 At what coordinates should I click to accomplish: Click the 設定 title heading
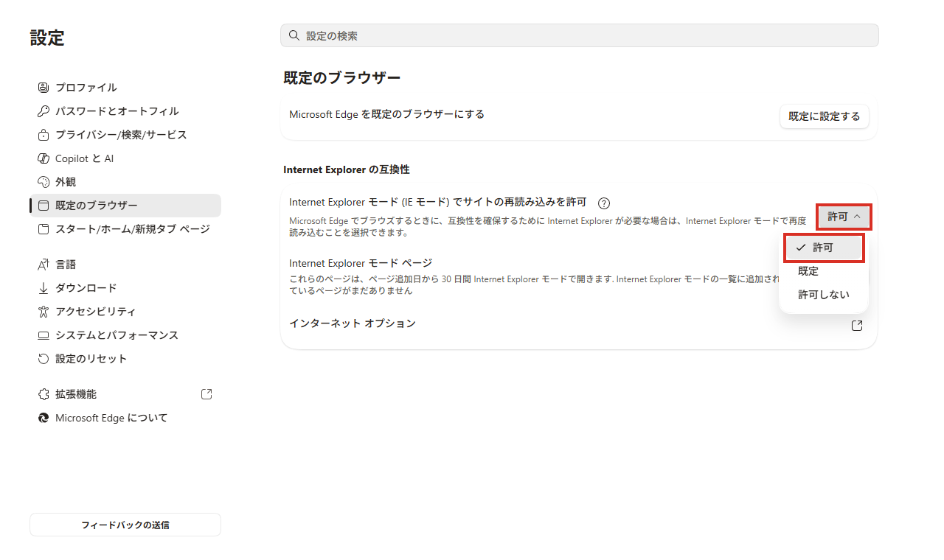pyautogui.click(x=47, y=38)
